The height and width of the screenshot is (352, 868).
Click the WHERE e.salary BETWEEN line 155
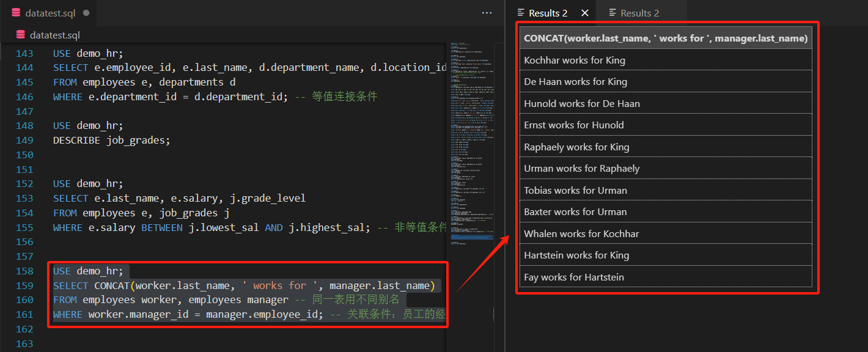point(250,227)
